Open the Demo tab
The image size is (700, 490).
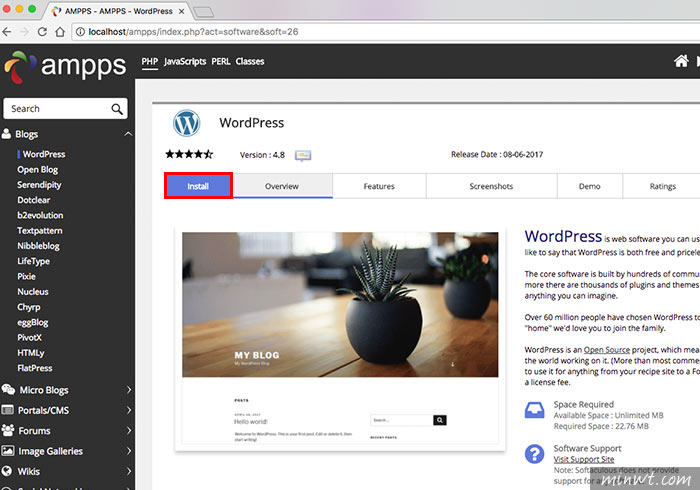[589, 186]
